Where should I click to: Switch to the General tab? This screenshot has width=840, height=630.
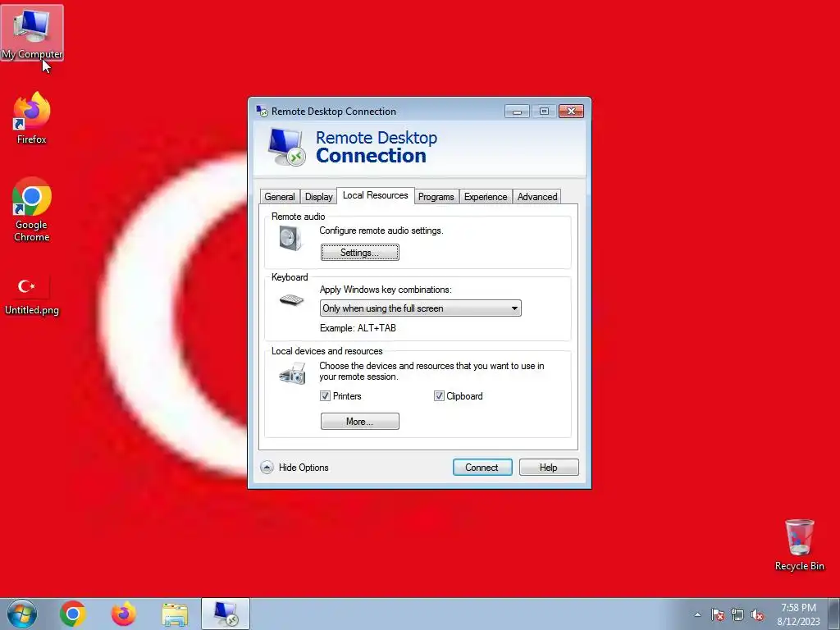tap(280, 197)
